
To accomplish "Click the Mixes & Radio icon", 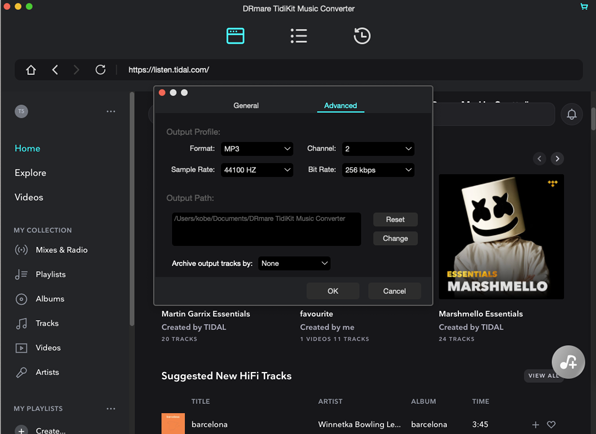I will [21, 250].
